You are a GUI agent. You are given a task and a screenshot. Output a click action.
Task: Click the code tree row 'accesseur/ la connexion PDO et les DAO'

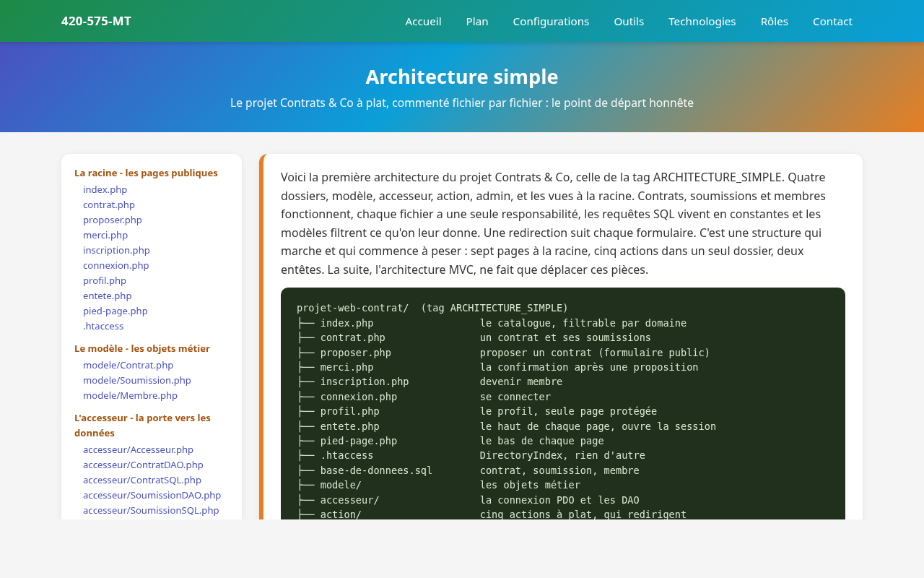(468, 500)
